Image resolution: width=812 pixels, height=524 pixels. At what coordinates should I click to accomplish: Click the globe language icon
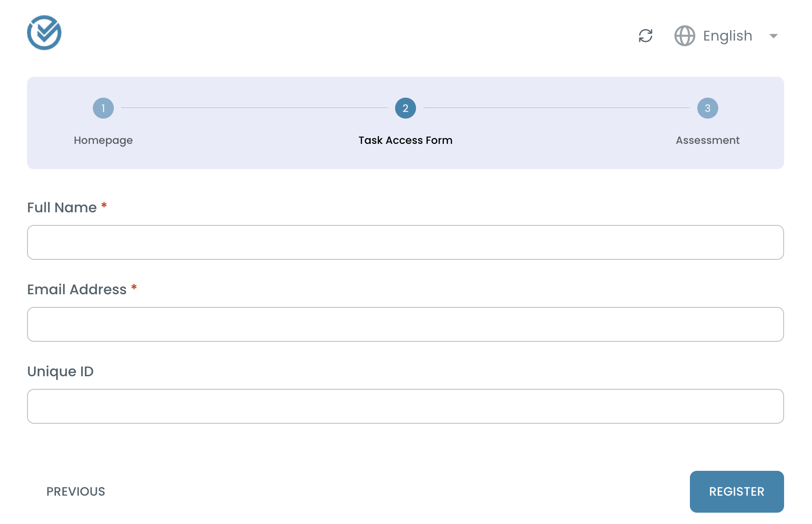point(685,36)
